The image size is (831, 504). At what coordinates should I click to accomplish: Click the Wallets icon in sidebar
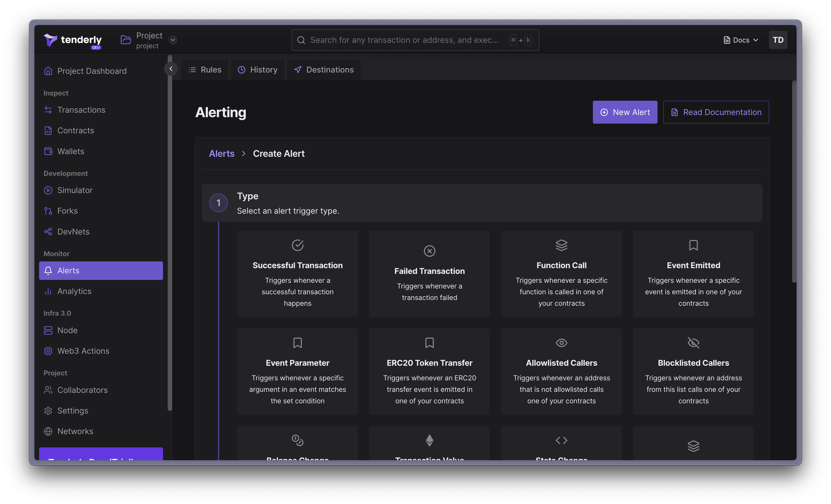click(x=48, y=151)
